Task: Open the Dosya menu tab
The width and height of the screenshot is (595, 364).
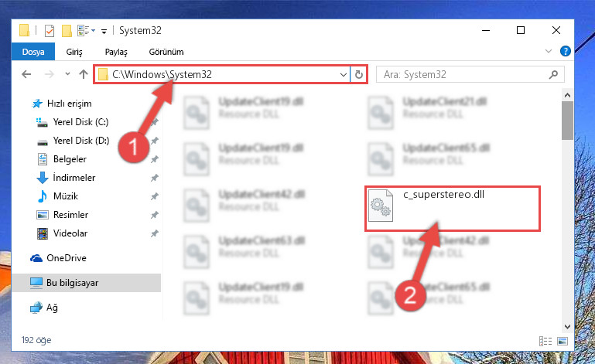Action: click(33, 52)
